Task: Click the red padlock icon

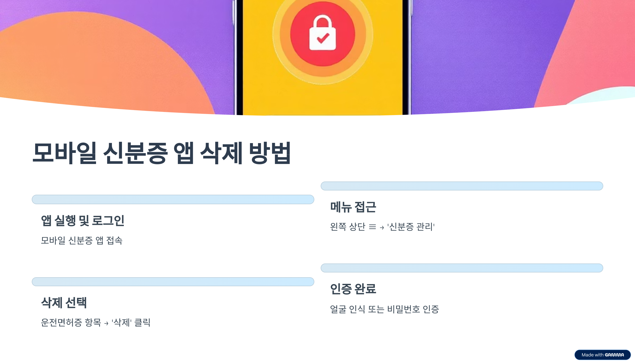Action: [x=323, y=34]
